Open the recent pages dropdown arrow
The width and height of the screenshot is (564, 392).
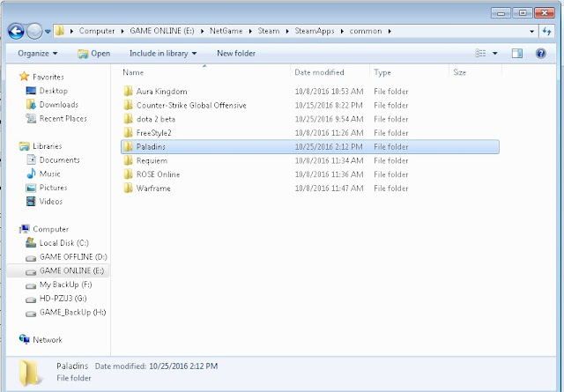[x=48, y=32]
